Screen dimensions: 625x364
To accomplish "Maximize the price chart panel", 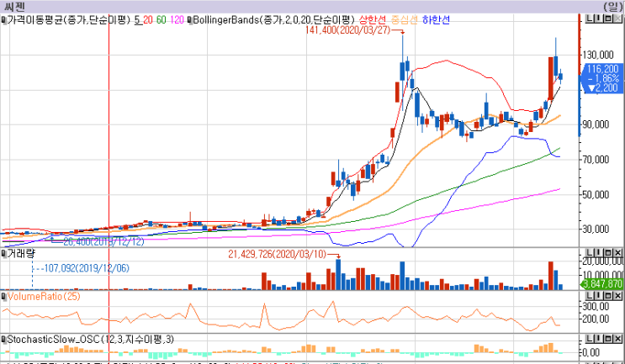I will 608,18.
